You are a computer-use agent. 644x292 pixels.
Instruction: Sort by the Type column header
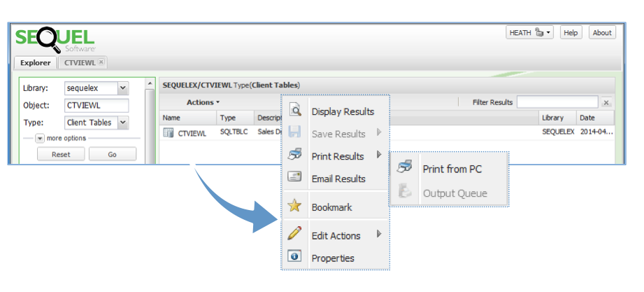click(x=236, y=118)
